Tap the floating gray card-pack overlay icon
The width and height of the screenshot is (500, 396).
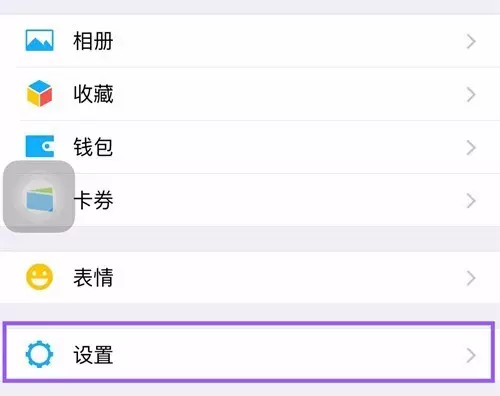[39, 196]
